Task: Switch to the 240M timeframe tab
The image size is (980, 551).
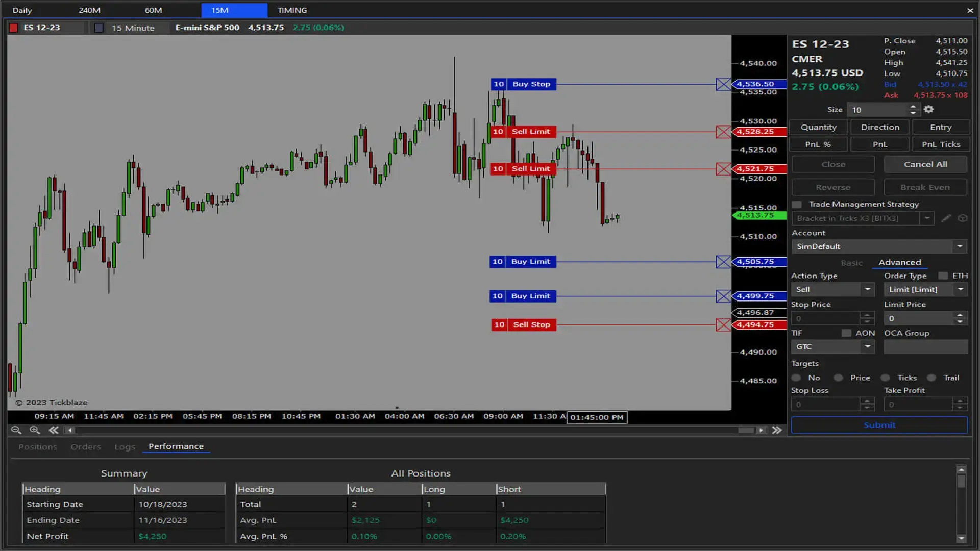Action: pos(89,10)
